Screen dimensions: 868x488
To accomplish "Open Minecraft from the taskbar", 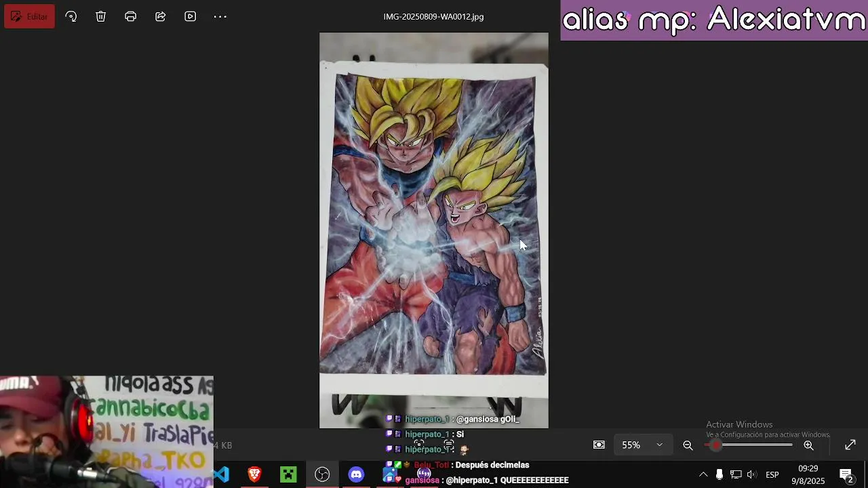I will 288,474.
